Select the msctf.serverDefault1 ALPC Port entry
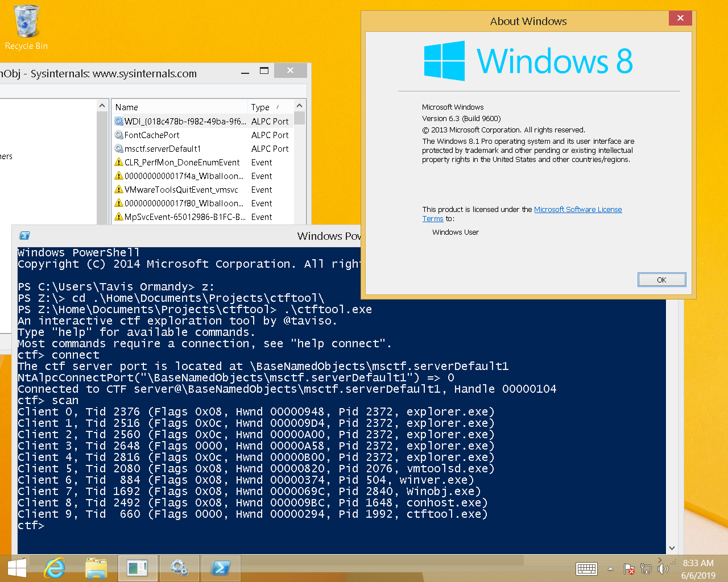This screenshot has height=582, width=728. (x=163, y=149)
